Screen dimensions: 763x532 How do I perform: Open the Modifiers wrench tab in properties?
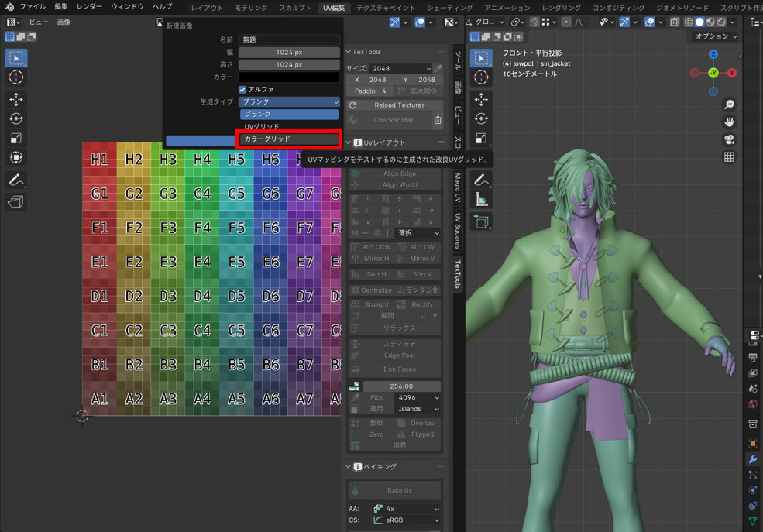tap(753, 459)
